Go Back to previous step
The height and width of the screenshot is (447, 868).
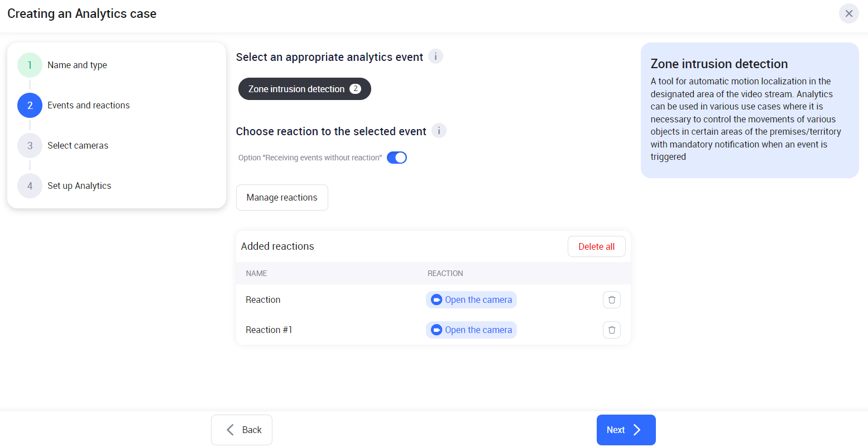coord(242,430)
